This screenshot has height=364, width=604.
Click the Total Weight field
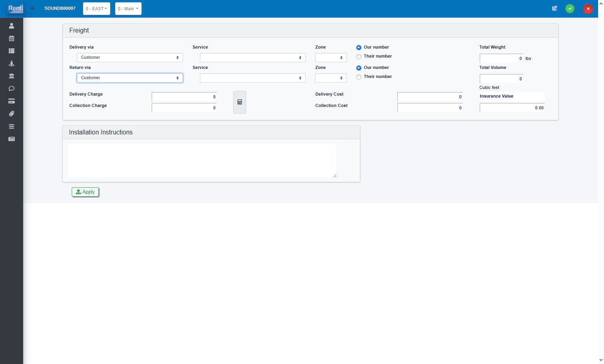(x=501, y=58)
